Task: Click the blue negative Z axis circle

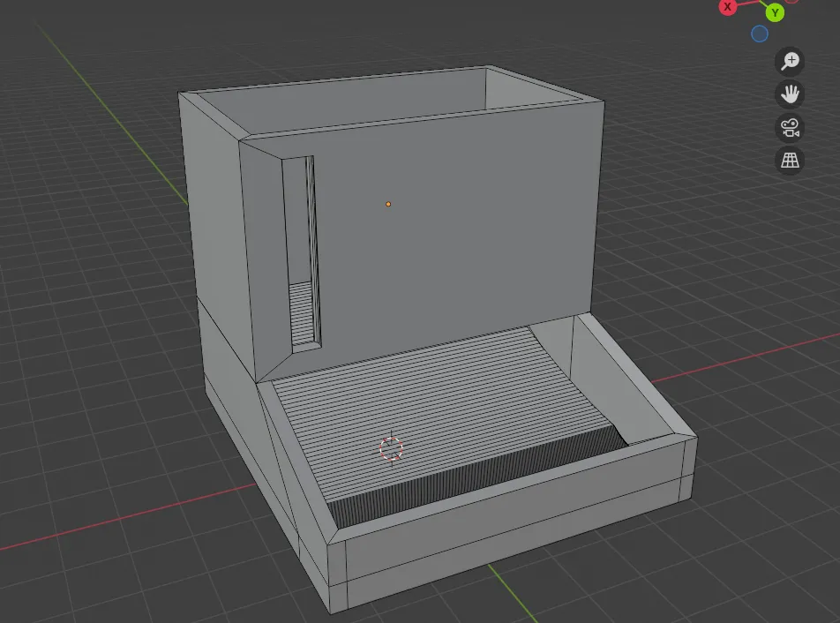Action: tap(759, 34)
